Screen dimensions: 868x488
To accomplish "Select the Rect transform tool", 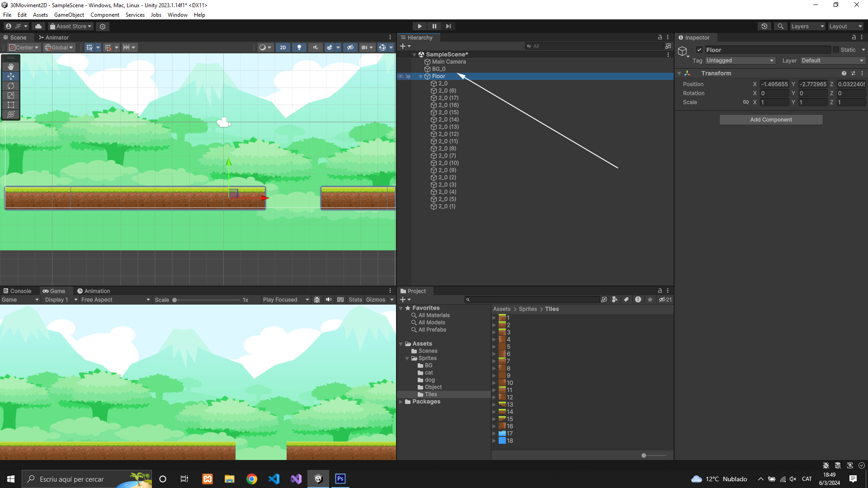I will (11, 105).
